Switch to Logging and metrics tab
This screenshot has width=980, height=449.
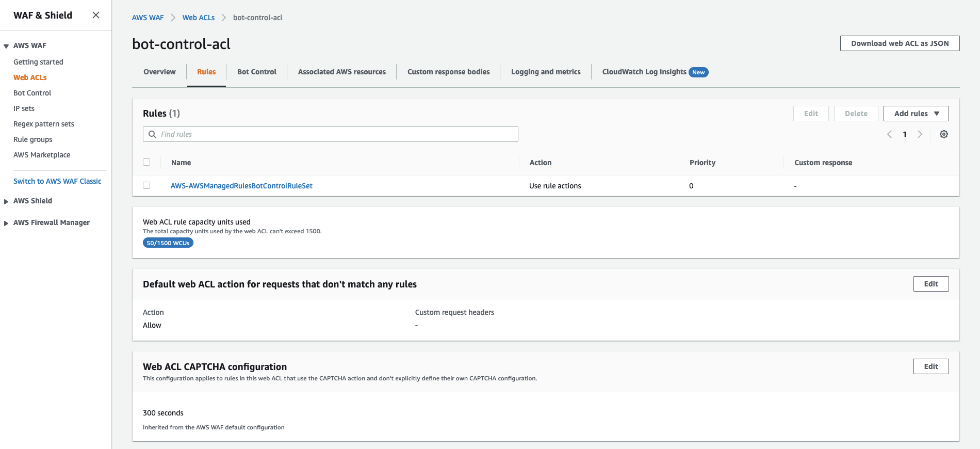pyautogui.click(x=546, y=72)
